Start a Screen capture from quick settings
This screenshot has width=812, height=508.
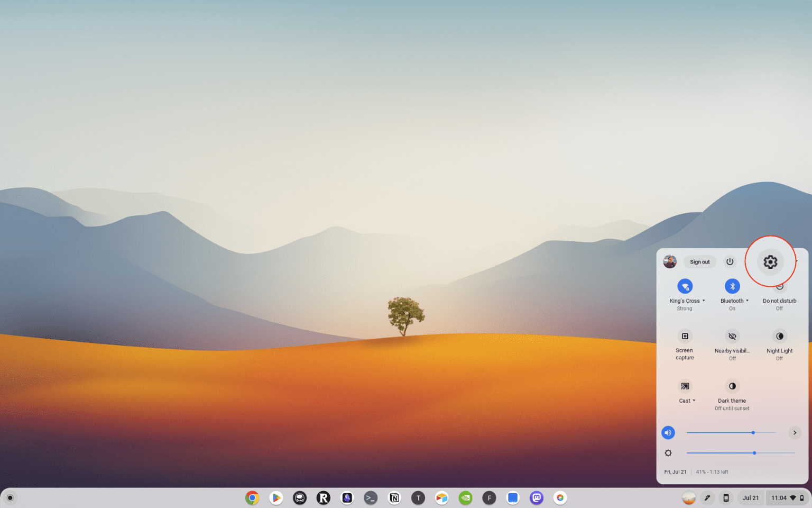tap(685, 337)
